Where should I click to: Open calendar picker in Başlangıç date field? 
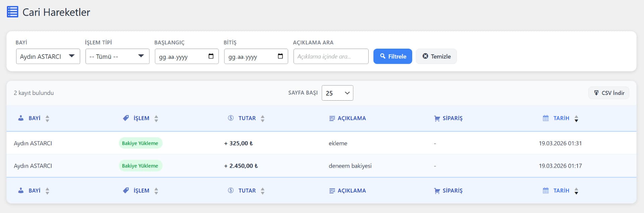pyautogui.click(x=211, y=56)
